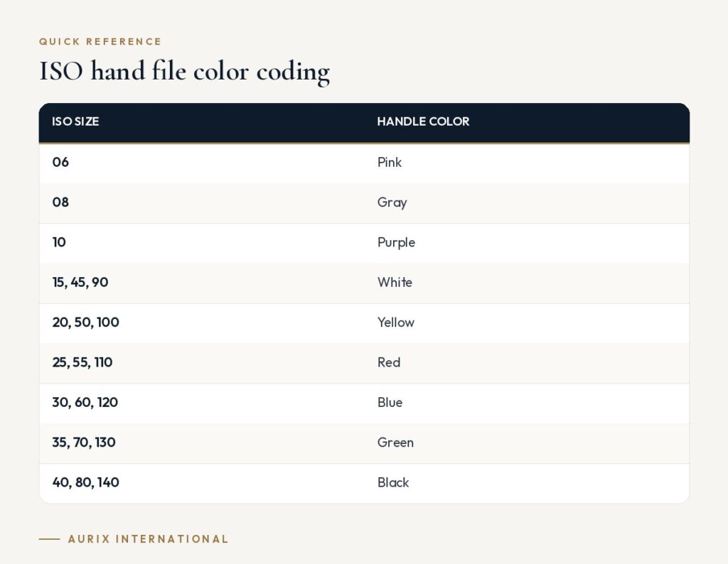The width and height of the screenshot is (728, 564).
Task: Select the 10 size cell
Action: 201,243
